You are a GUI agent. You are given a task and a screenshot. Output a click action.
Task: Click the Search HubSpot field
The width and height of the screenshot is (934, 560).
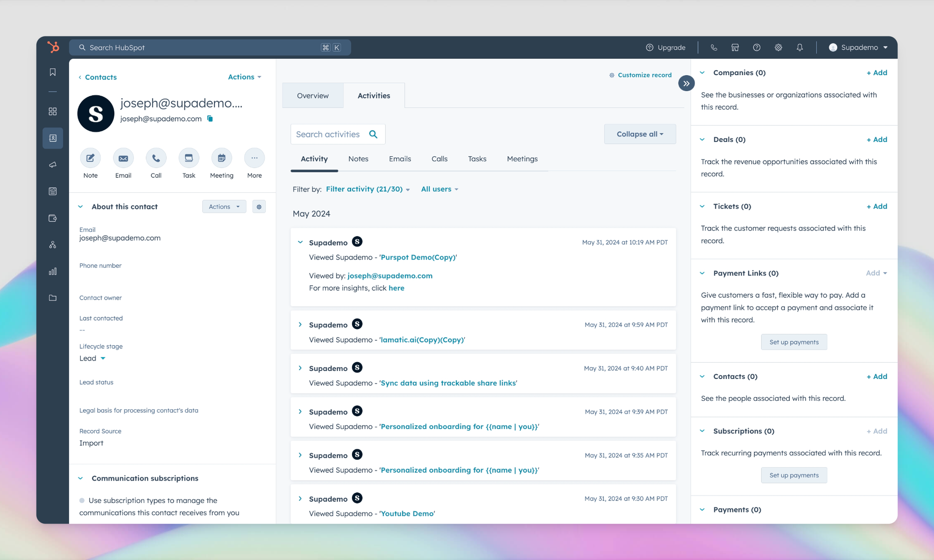(x=210, y=48)
